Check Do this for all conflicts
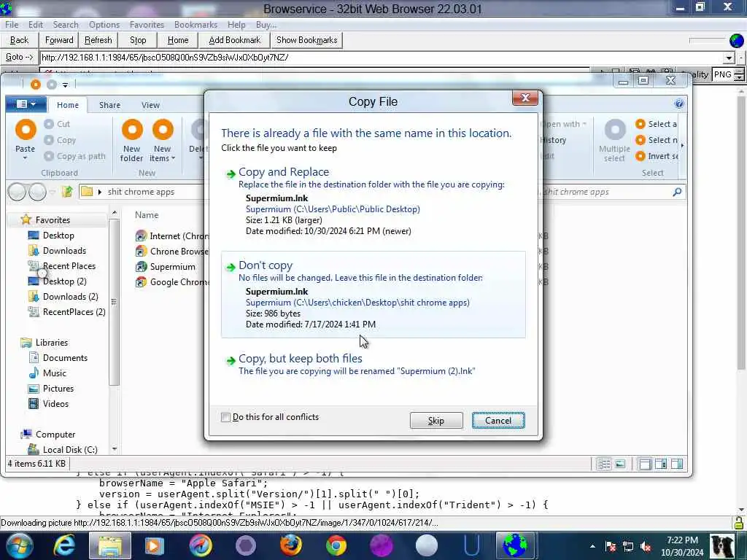This screenshot has width=747, height=560. pos(226,418)
